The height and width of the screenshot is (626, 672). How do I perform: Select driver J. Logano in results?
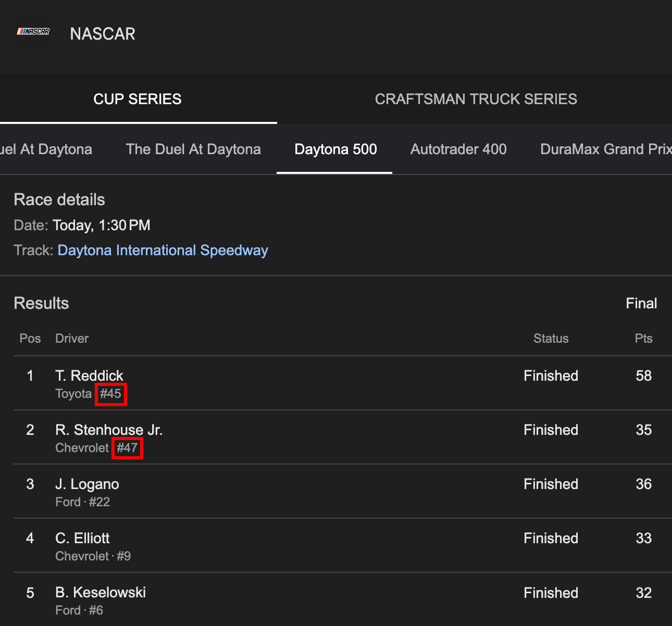pyautogui.click(x=87, y=484)
